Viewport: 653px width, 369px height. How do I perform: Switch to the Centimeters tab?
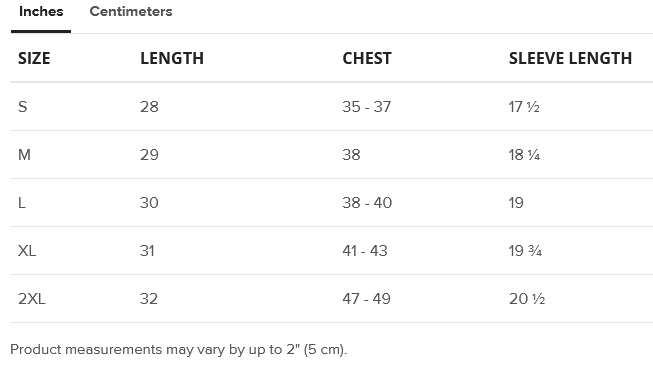coord(131,12)
